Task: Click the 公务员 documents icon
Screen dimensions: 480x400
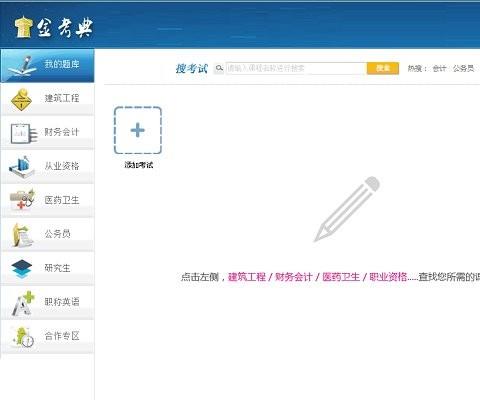Action: (22, 235)
